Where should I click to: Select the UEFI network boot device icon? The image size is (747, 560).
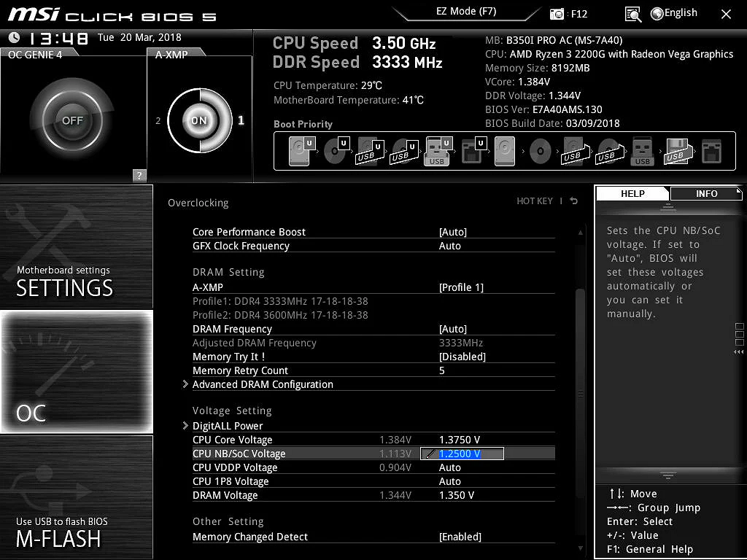point(474,151)
